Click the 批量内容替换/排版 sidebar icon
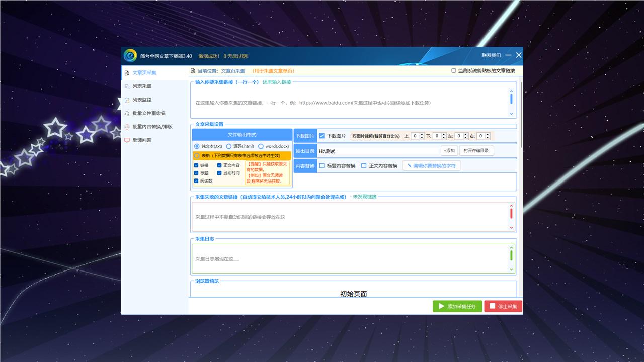The height and width of the screenshot is (362, 644). tap(127, 127)
